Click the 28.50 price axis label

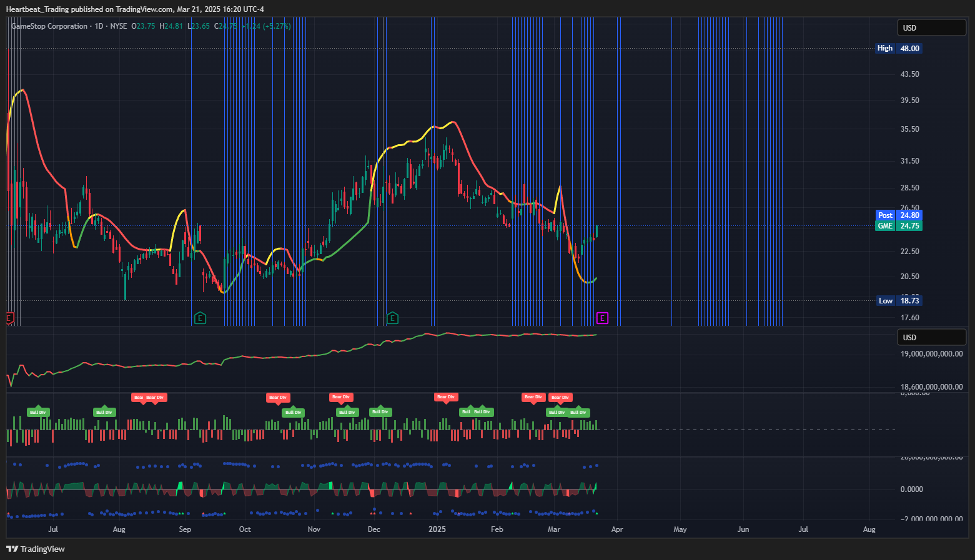point(909,187)
